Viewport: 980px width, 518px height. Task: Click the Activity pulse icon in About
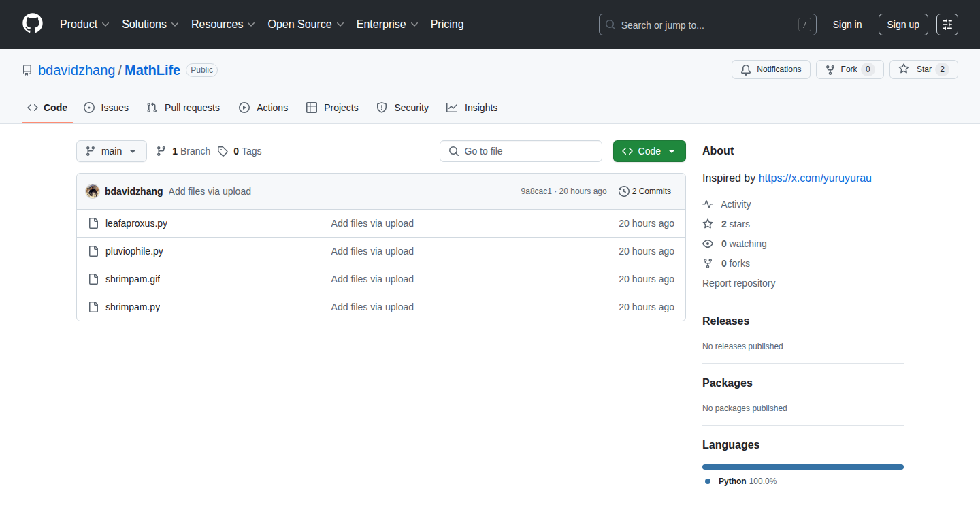(708, 204)
